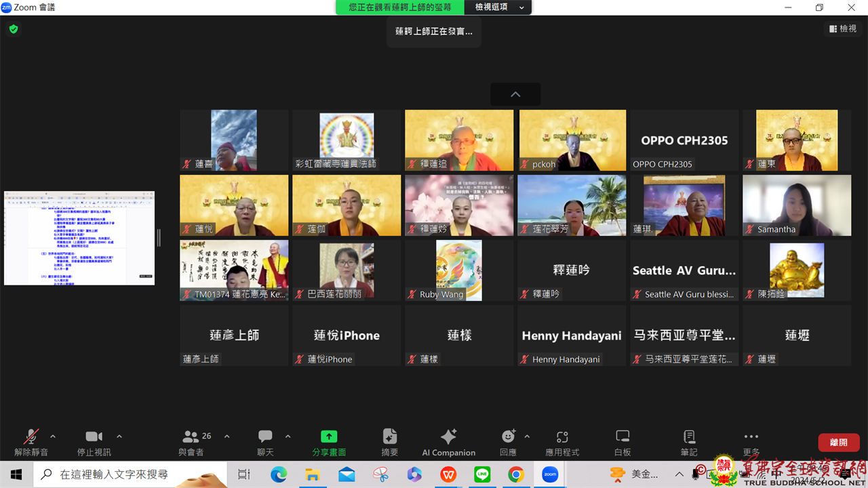Toggle camera with 停止視訊
The height and width of the screenshot is (488, 868).
94,442
